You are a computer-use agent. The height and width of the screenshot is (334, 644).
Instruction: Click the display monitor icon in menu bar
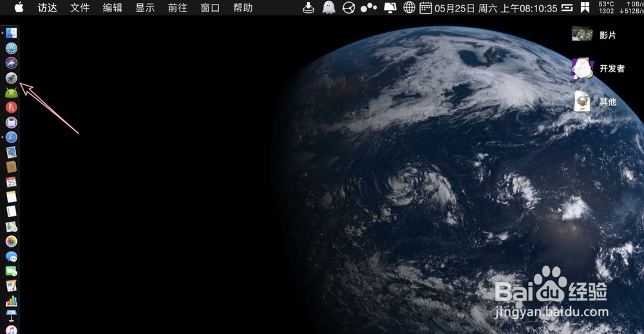click(390, 7)
